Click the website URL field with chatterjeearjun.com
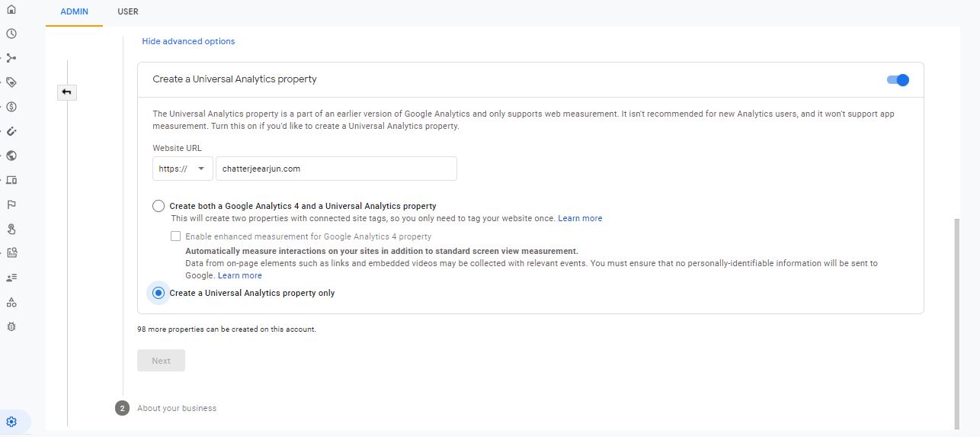Screen dimensions: 980x437 pos(336,169)
